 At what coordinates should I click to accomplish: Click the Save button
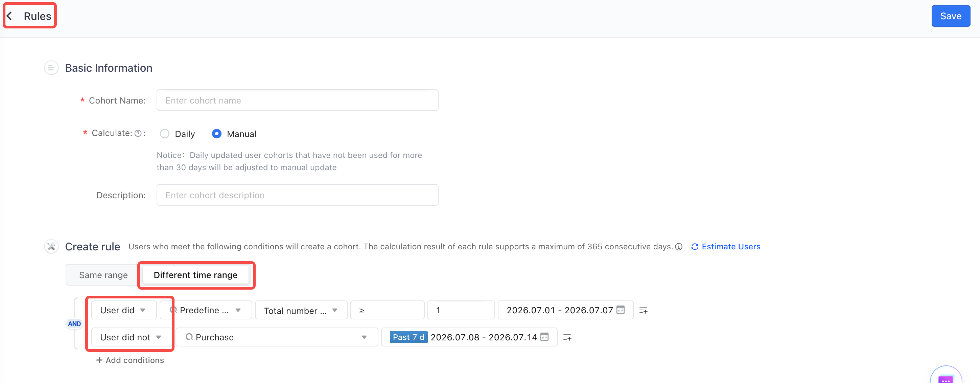coord(950,16)
